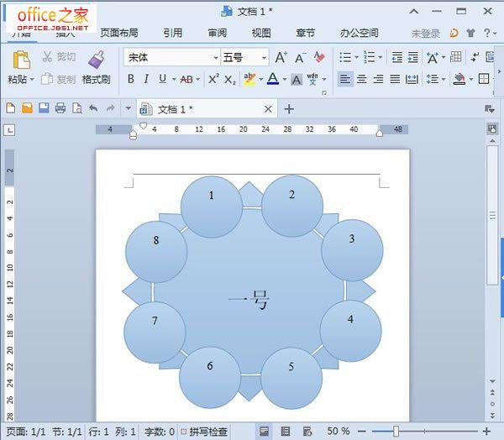
Task: Toggle the 拼写检查 spell check option
Action: pos(204,432)
